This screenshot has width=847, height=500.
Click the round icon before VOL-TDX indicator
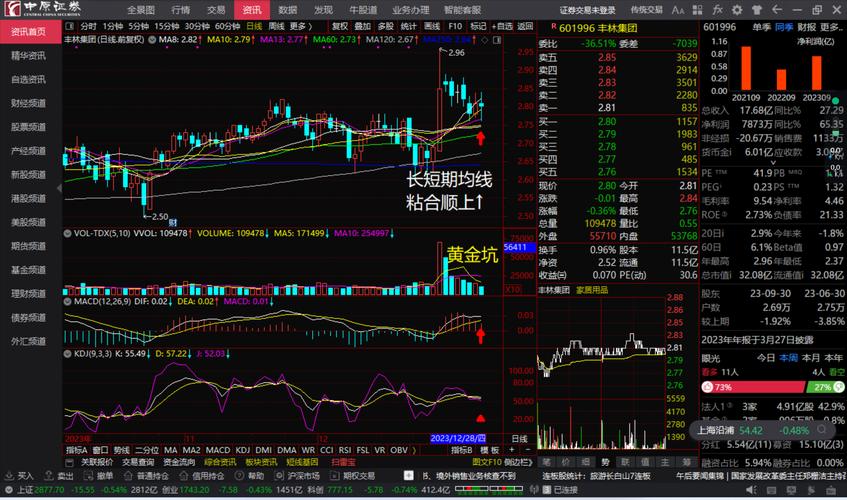click(68, 233)
